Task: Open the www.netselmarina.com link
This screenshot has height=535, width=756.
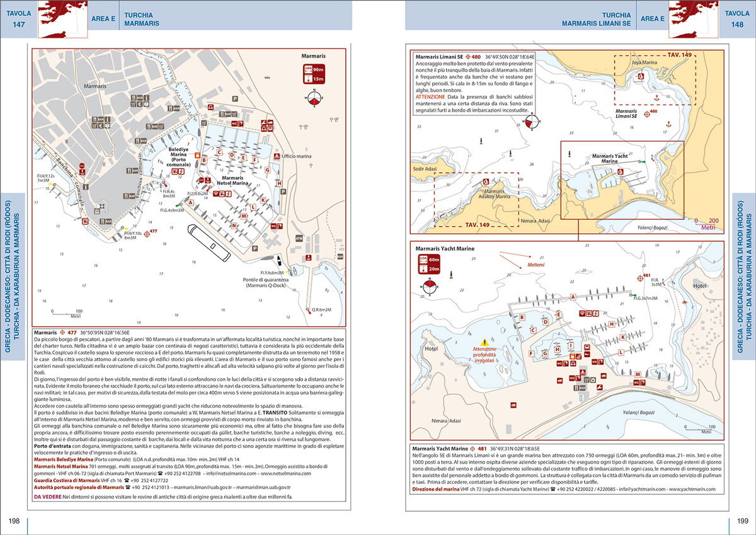Action: click(287, 472)
